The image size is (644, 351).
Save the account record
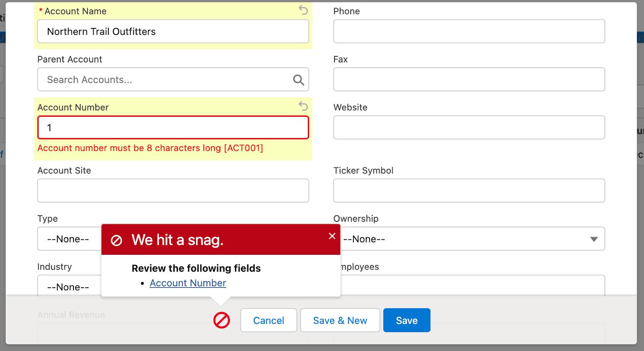pos(407,320)
